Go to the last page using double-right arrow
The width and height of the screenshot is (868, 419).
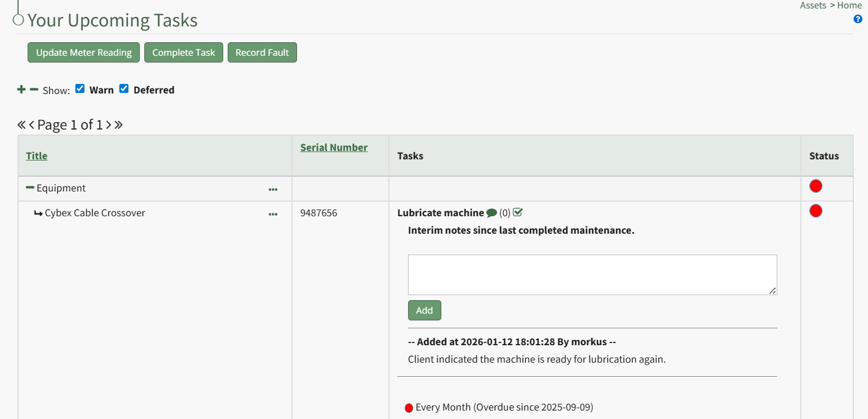click(118, 125)
